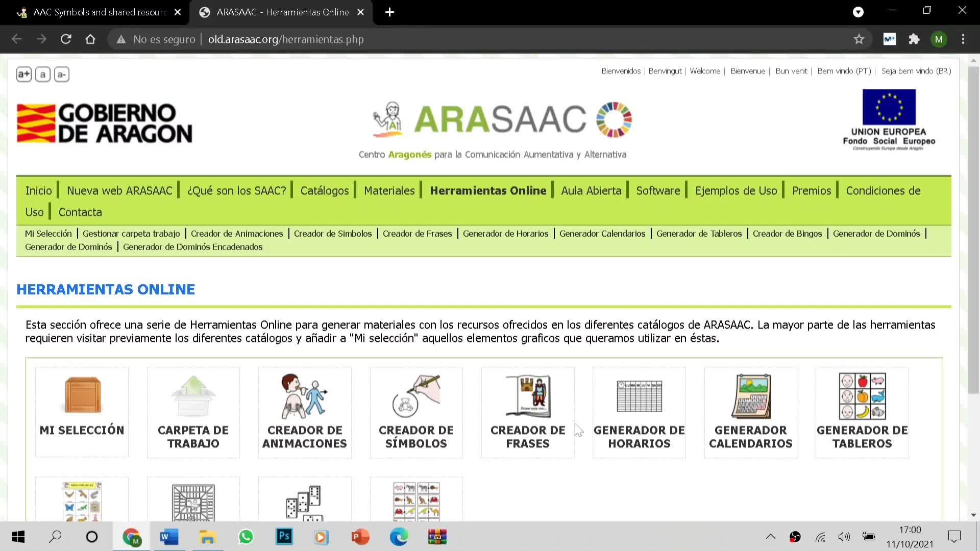Open the Chrome three-dot menu
The image size is (980, 551).
click(x=963, y=39)
